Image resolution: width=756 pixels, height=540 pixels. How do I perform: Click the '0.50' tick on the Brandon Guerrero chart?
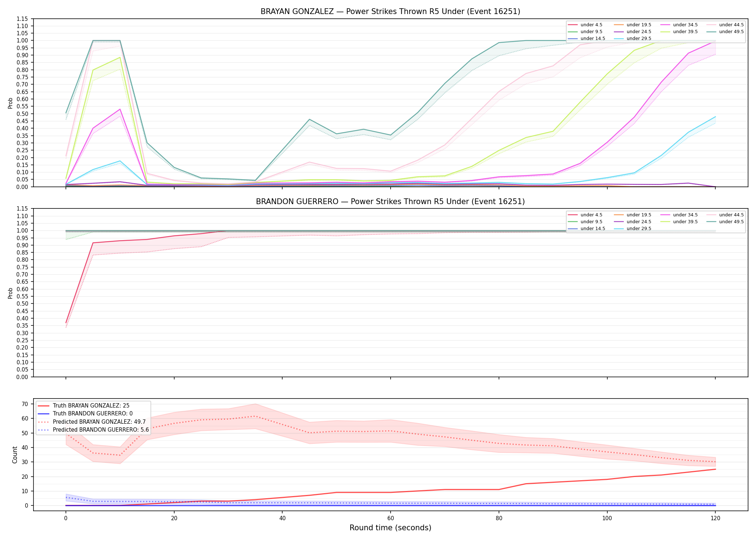[23, 303]
